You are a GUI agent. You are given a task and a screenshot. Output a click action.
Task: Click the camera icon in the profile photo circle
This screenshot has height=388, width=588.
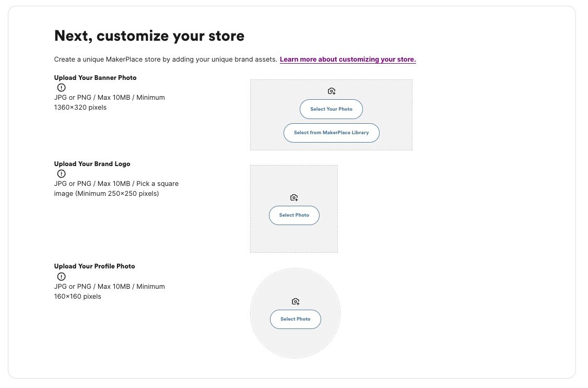coord(296,301)
